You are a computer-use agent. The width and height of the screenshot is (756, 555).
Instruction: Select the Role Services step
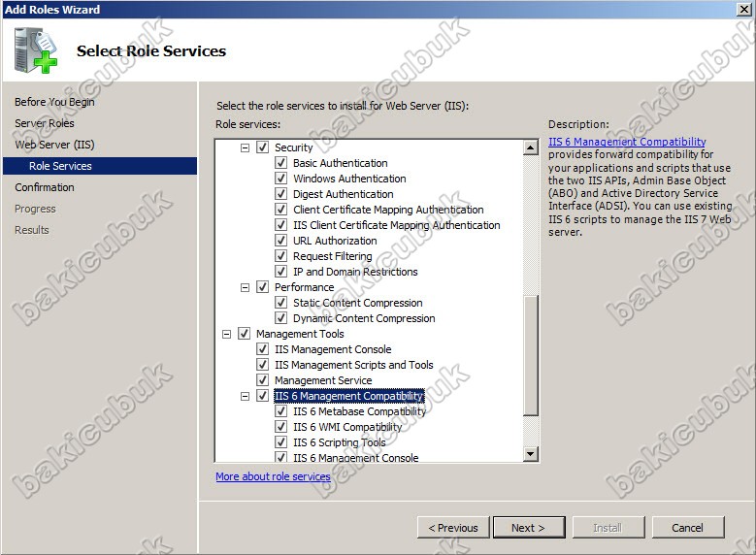(100, 166)
